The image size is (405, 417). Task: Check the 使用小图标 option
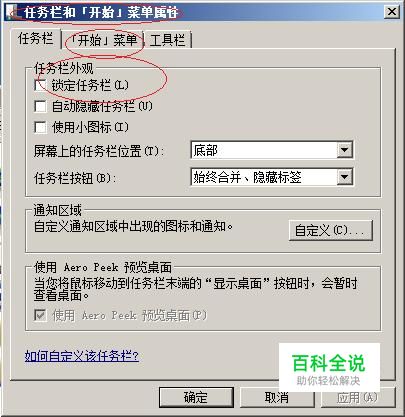40,127
